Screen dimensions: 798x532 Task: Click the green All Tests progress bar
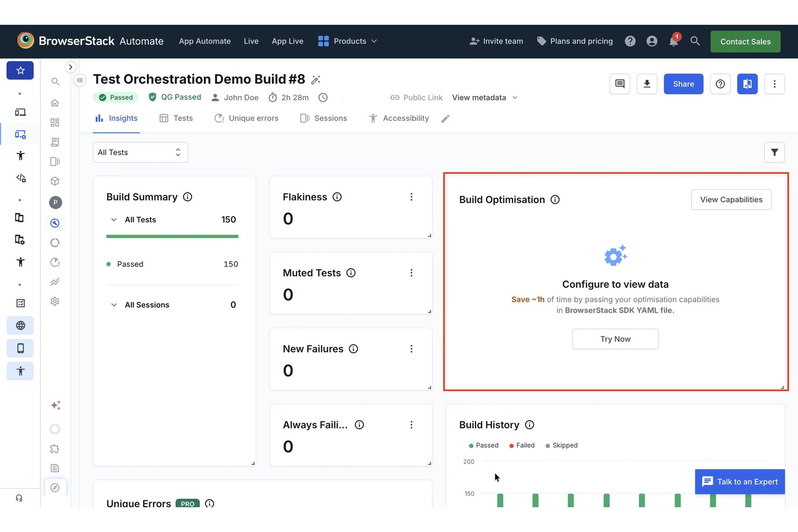[172, 236]
